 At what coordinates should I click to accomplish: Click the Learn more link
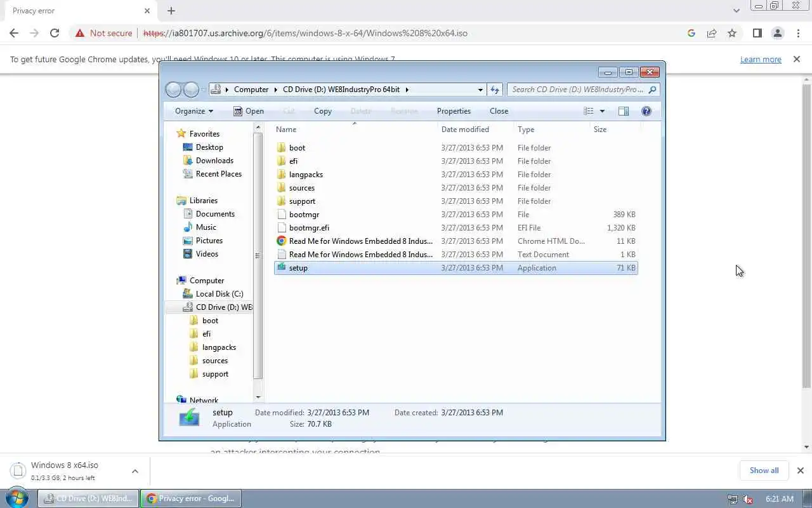761,59
